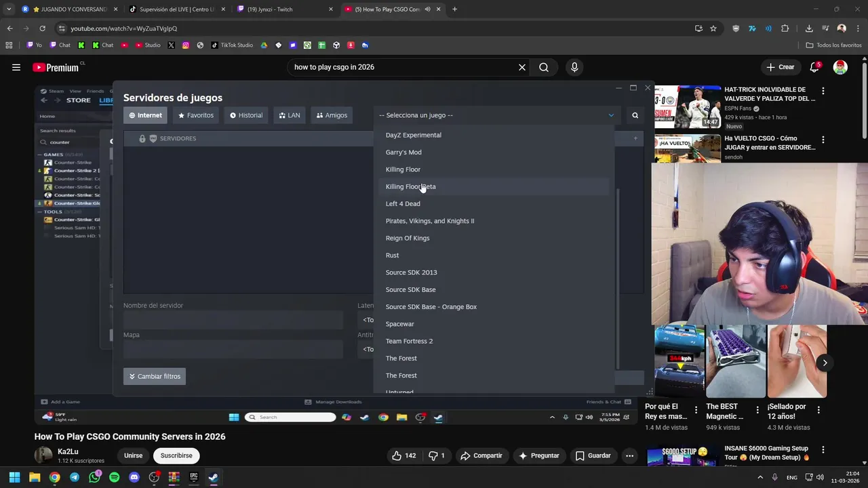This screenshot has width=868, height=488.
Task: Open the YouTube guide hamburger menu
Action: click(x=16, y=67)
